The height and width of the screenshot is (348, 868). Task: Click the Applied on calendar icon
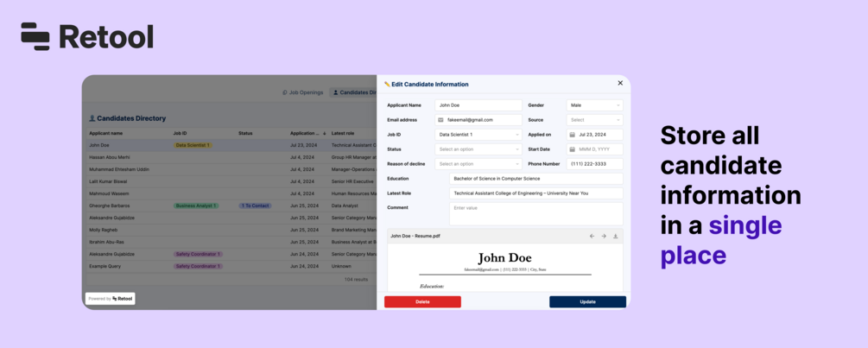[573, 135]
